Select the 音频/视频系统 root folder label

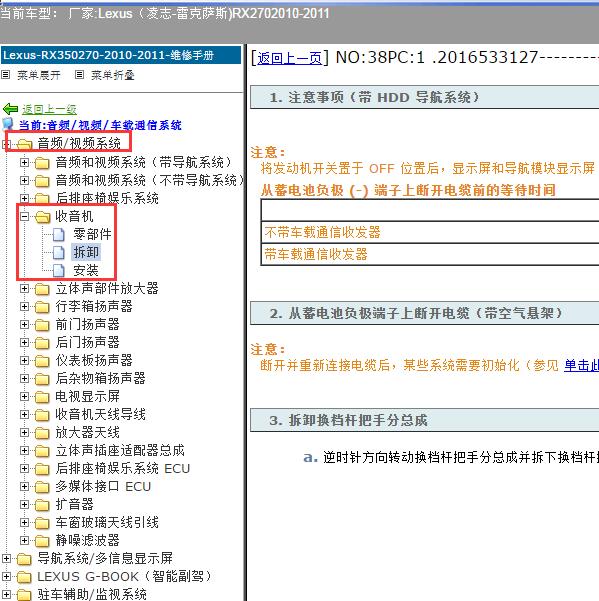pyautogui.click(x=79, y=144)
